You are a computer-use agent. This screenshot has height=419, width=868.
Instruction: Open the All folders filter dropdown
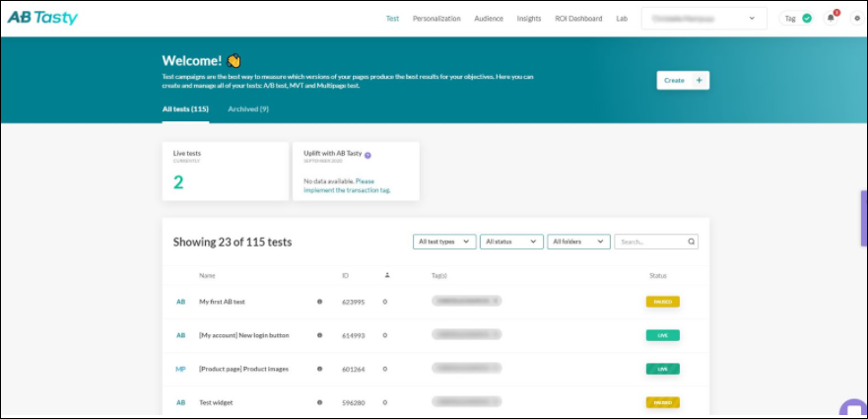578,241
